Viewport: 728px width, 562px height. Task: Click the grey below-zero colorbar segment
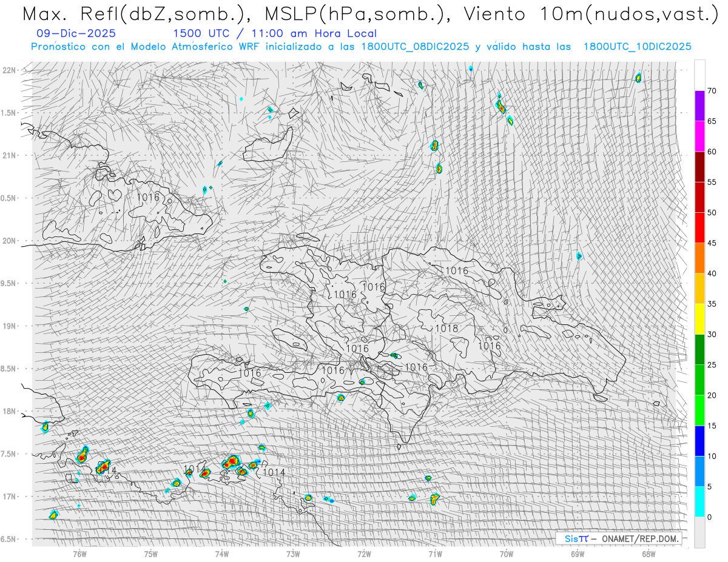699,532
